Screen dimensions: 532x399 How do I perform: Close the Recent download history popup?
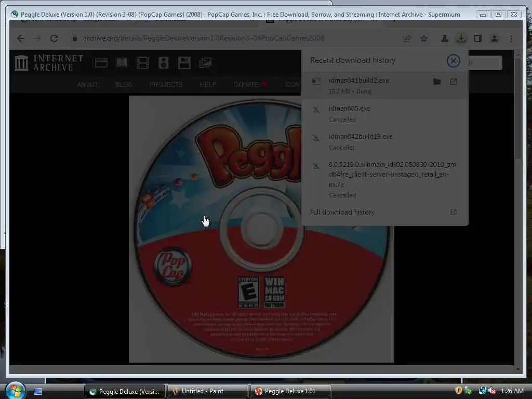point(453,61)
